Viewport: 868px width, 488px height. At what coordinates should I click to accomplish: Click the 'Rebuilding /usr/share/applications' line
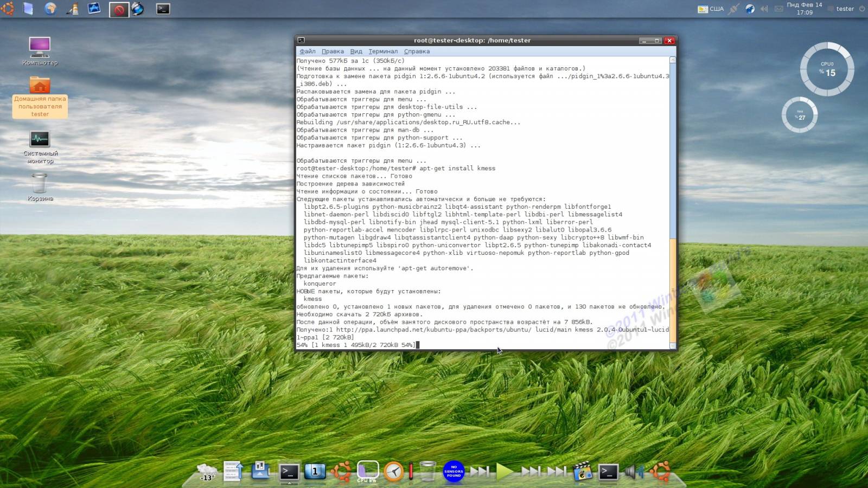pyautogui.click(x=408, y=122)
